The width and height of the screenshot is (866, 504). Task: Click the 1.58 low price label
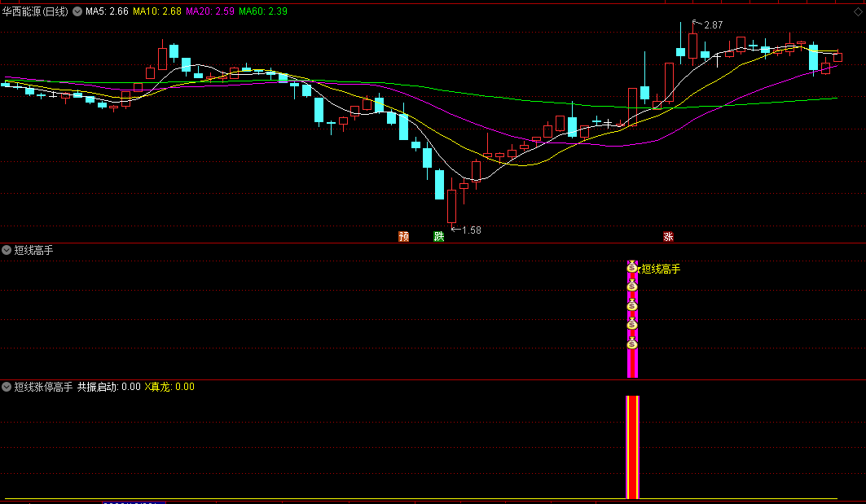coord(471,230)
